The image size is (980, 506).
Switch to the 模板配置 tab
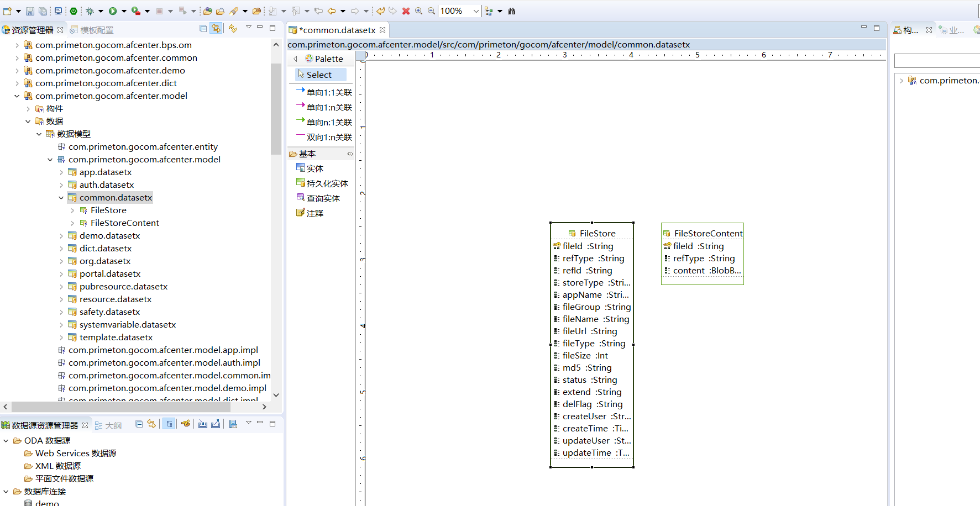[96, 30]
